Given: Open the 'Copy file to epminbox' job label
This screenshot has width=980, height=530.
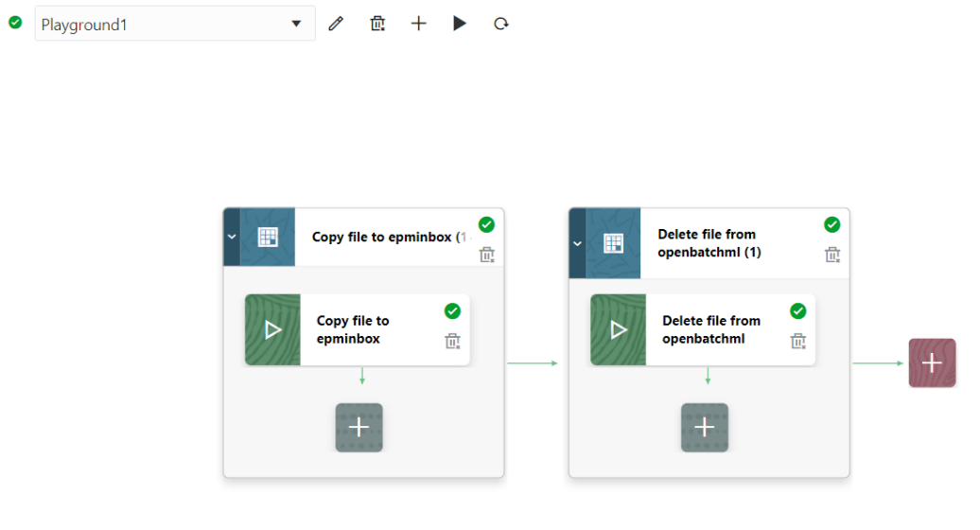Looking at the screenshot, I should click(353, 329).
